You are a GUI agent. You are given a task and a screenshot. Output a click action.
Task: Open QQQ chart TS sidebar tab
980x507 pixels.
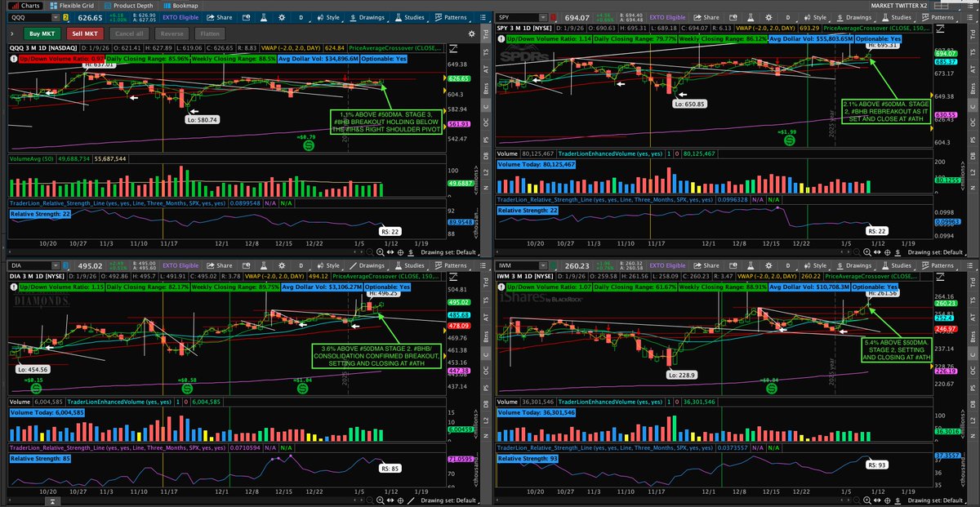[486, 52]
